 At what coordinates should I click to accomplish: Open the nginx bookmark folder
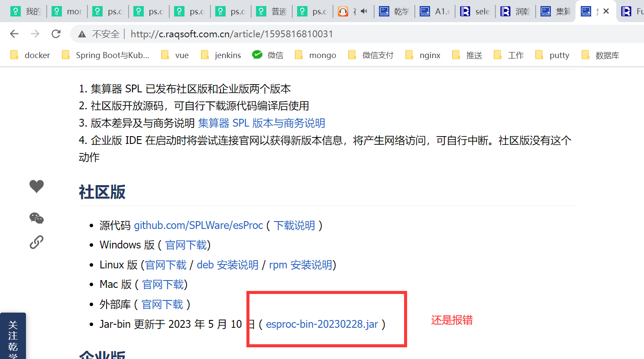click(423, 55)
